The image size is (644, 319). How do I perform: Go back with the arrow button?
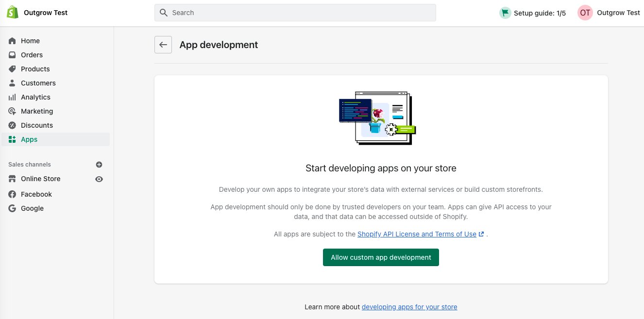click(163, 45)
